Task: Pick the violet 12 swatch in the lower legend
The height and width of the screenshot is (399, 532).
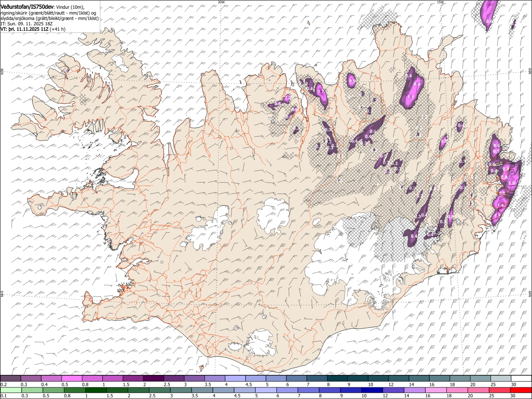Action: coord(393,390)
